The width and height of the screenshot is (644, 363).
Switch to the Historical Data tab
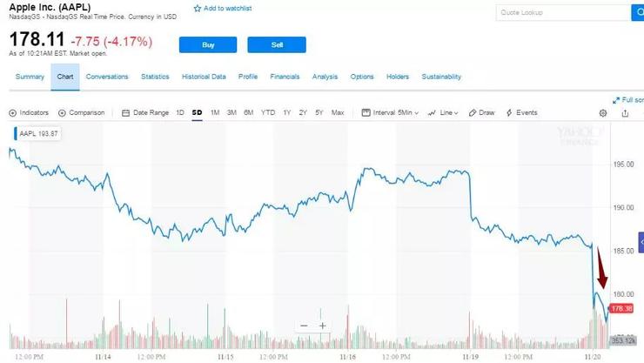coord(204,77)
